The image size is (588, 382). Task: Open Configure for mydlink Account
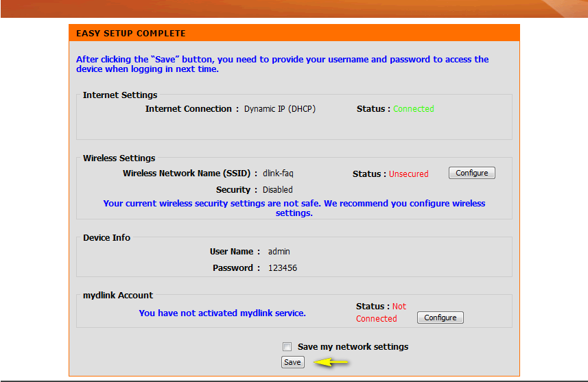pos(440,318)
